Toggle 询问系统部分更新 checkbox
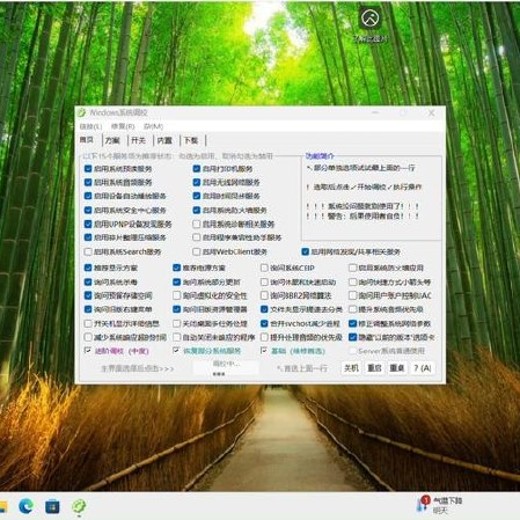 click(176, 282)
